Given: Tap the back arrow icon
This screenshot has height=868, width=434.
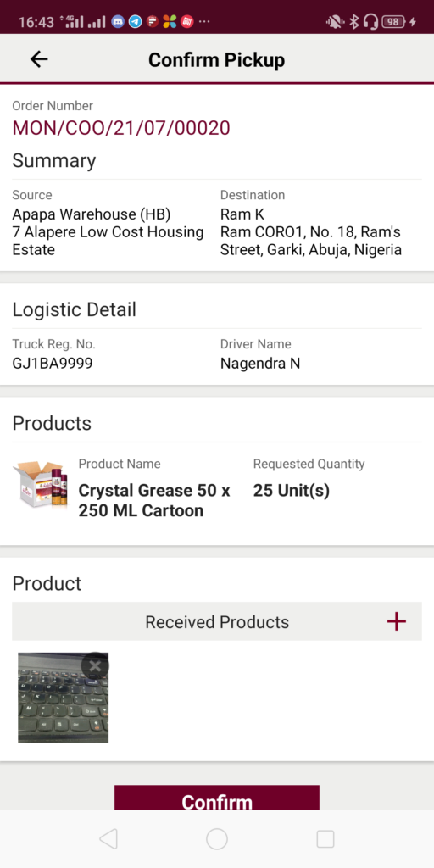Looking at the screenshot, I should click(39, 59).
